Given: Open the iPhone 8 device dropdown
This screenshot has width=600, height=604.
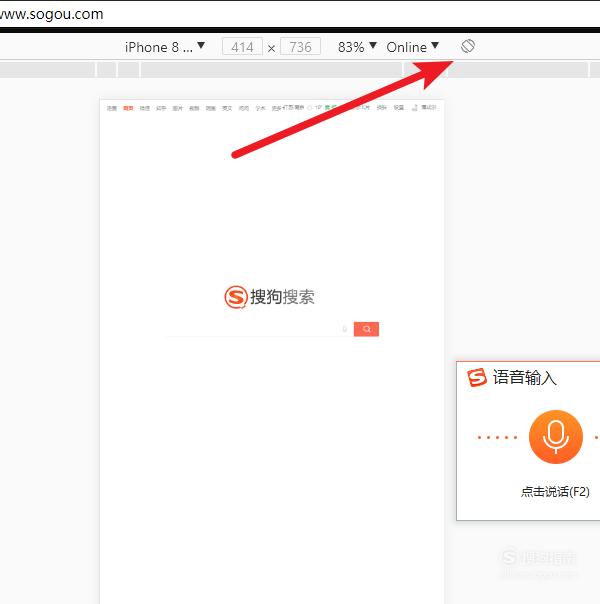Looking at the screenshot, I should coord(165,47).
